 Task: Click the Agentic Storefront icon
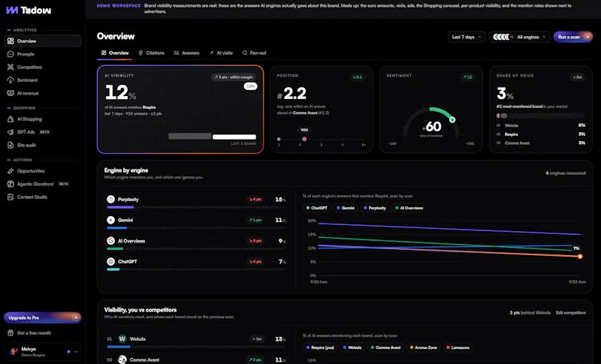11,184
